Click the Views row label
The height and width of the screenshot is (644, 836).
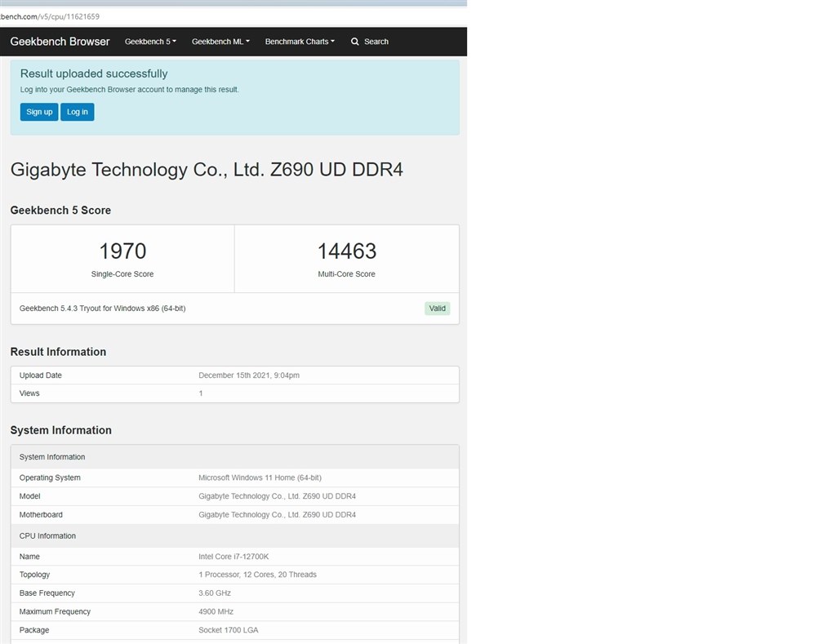(29, 393)
